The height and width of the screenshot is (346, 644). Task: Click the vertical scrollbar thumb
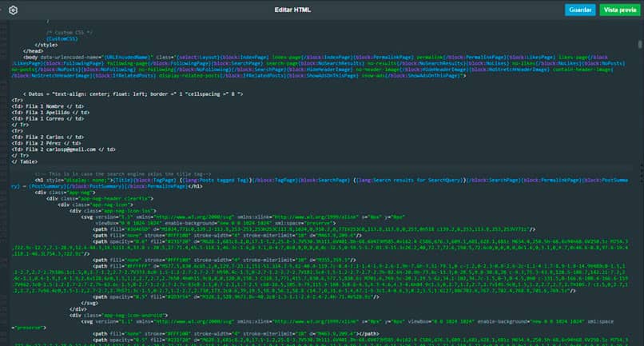640,45
